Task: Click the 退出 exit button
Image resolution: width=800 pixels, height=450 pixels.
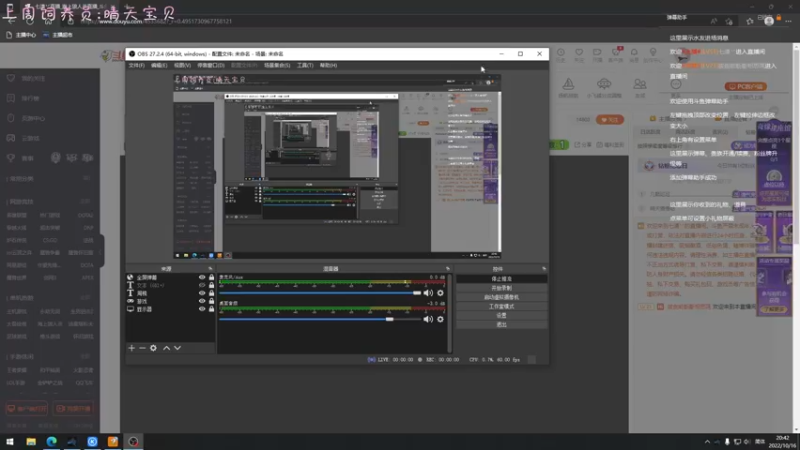Action: (502, 325)
